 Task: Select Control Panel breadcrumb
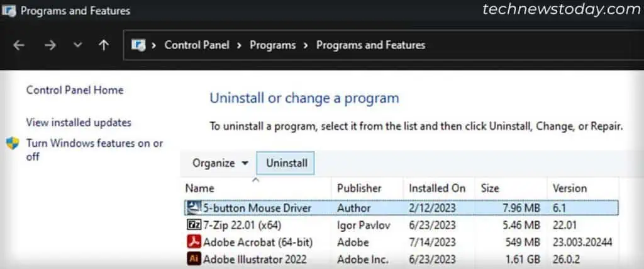tap(197, 45)
